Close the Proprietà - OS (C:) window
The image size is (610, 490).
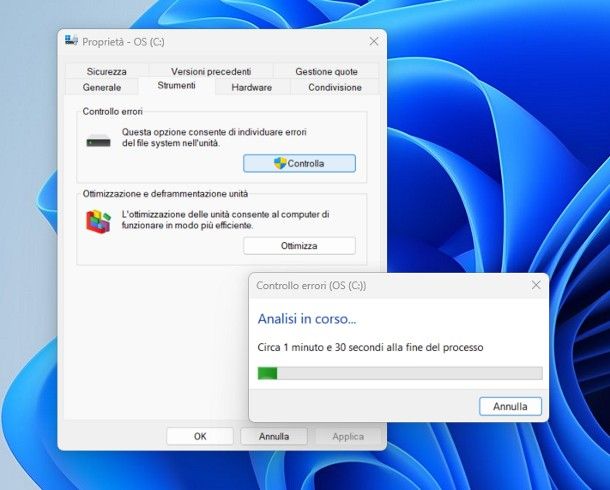(x=374, y=41)
